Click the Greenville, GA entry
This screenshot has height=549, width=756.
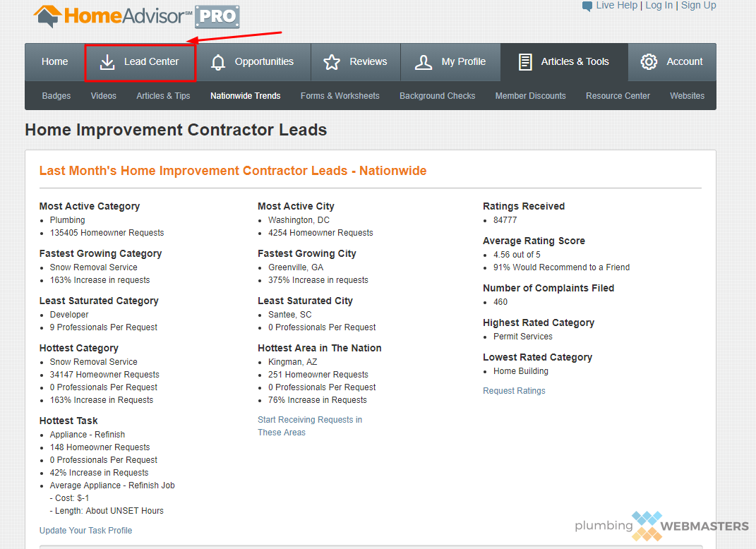[x=296, y=267]
